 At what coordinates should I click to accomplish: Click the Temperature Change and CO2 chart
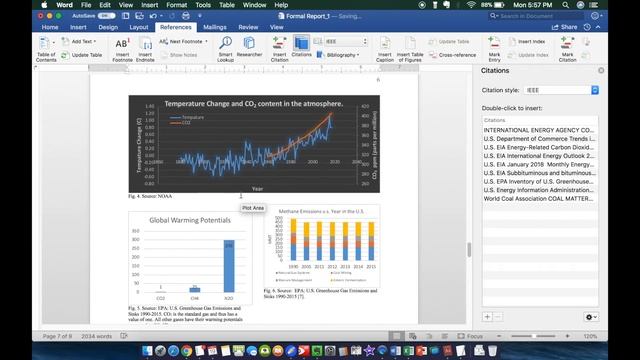coord(254,144)
